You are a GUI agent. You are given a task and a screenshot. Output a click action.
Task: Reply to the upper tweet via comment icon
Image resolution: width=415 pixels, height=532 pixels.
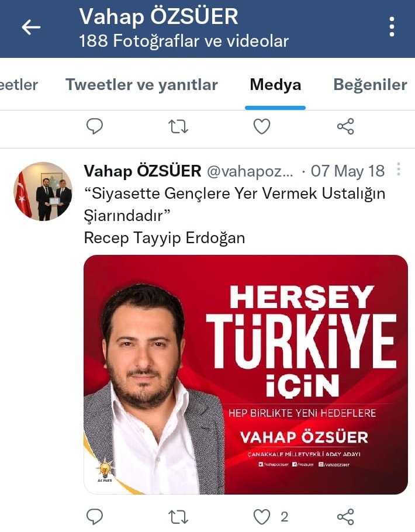[x=95, y=126]
